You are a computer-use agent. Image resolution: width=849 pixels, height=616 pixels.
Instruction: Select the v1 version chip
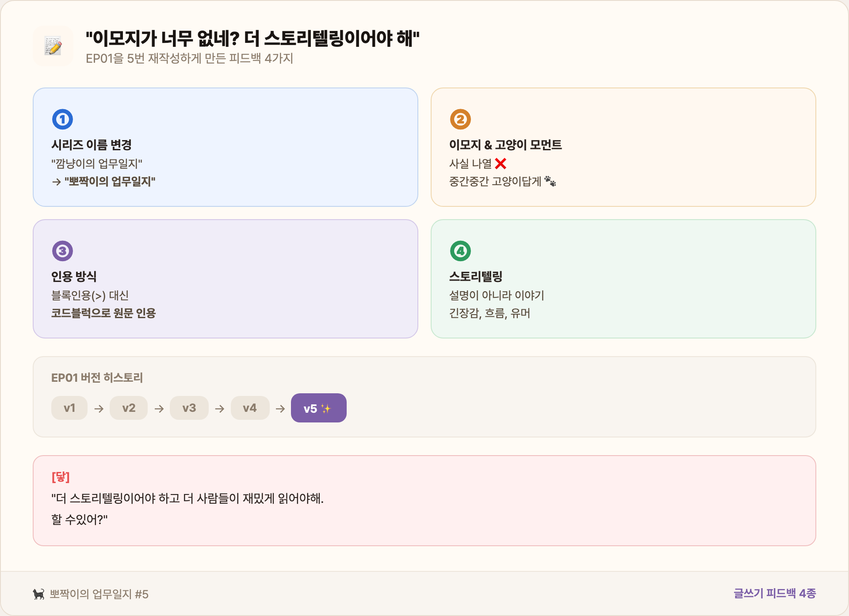[x=69, y=407]
